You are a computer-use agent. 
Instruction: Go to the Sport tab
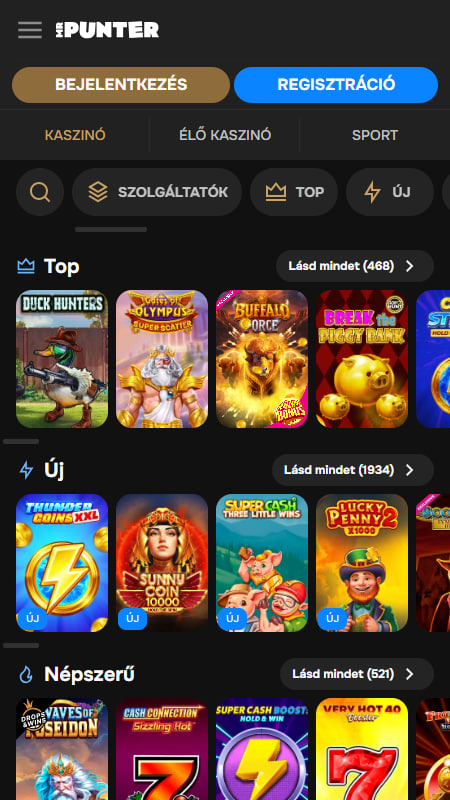[374, 135]
